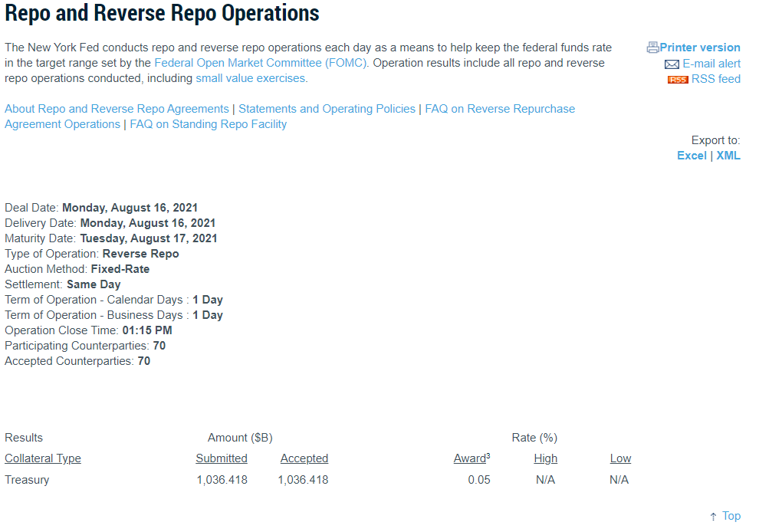Click the Low rate column header
Image resolution: width=759 pixels, height=532 pixels.
click(x=620, y=458)
